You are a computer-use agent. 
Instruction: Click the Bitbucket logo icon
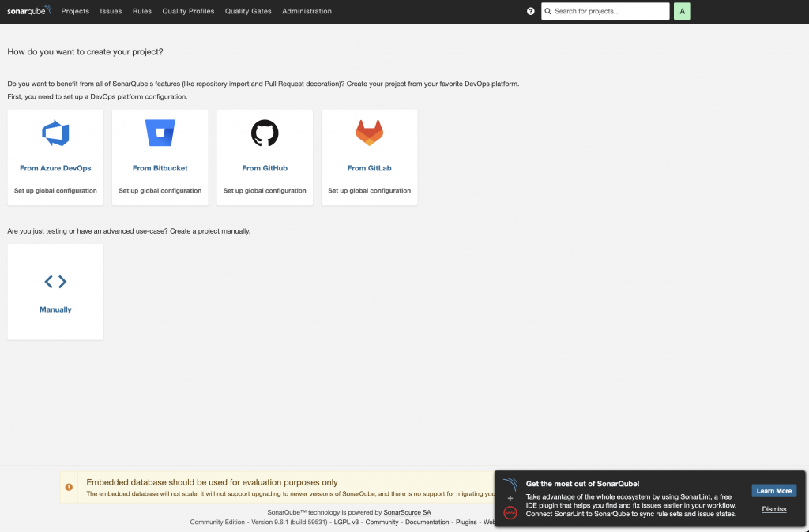coord(160,133)
